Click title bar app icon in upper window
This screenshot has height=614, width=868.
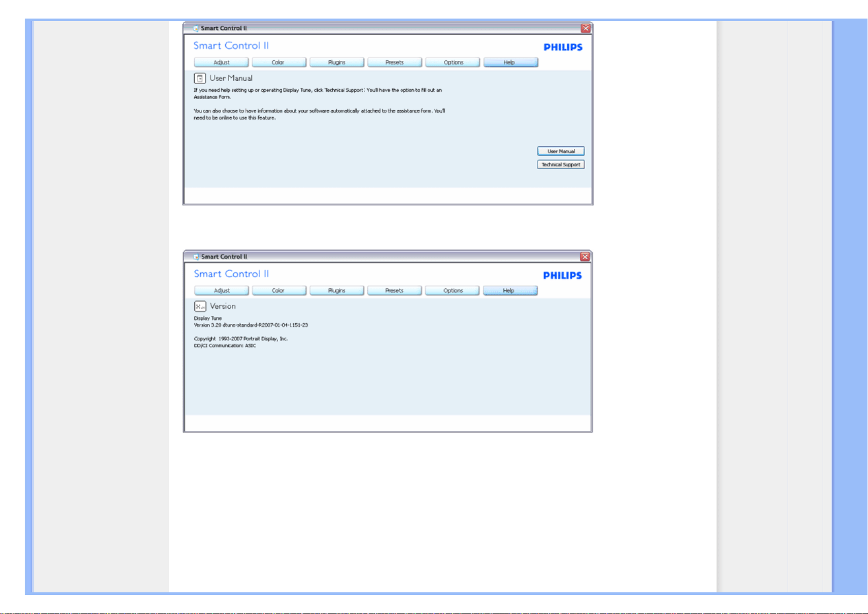tap(196, 28)
